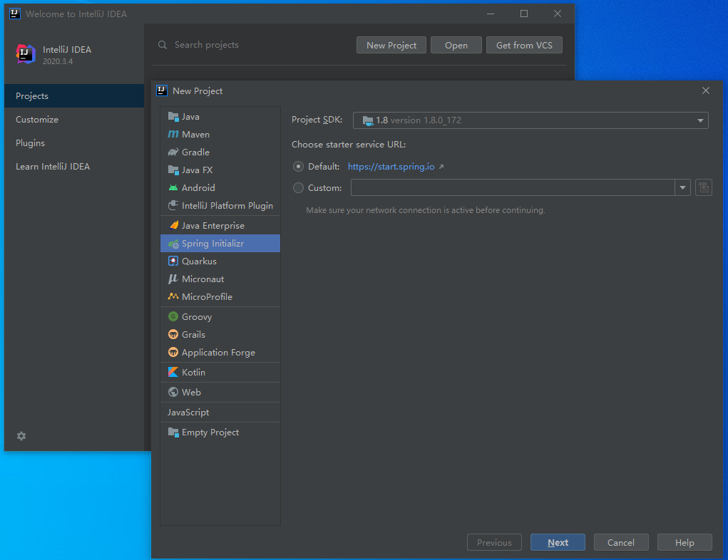This screenshot has height=560, width=728.
Task: Open Learn IntelliJ IDEA tab
Action: 74,167
